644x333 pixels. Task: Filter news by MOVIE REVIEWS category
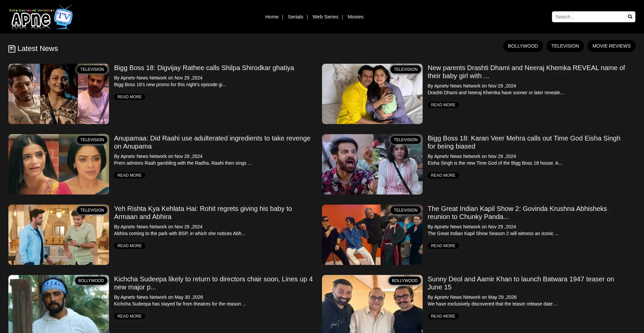(611, 46)
